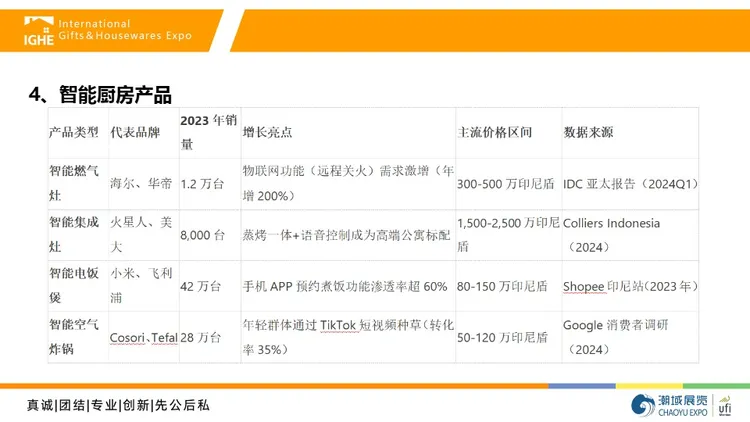This screenshot has height=422, width=750.
Task: Select the TikTok 短视频种草 highlight cell
Action: pos(348,337)
